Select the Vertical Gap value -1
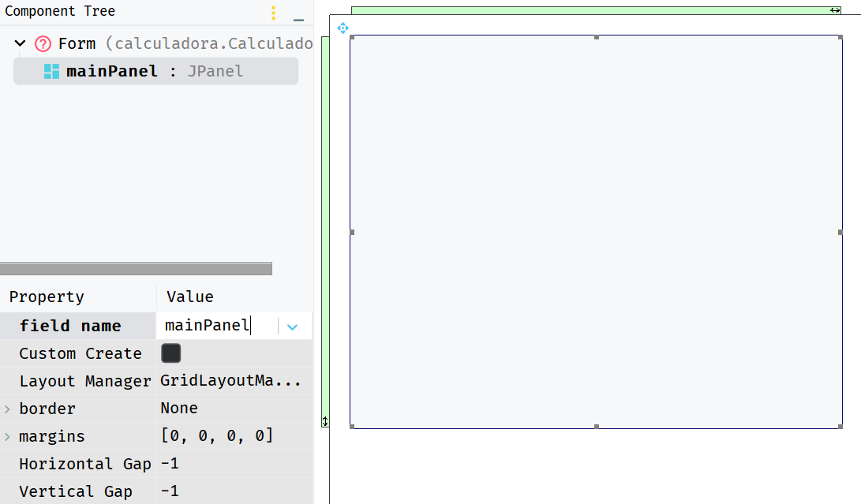 click(169, 491)
